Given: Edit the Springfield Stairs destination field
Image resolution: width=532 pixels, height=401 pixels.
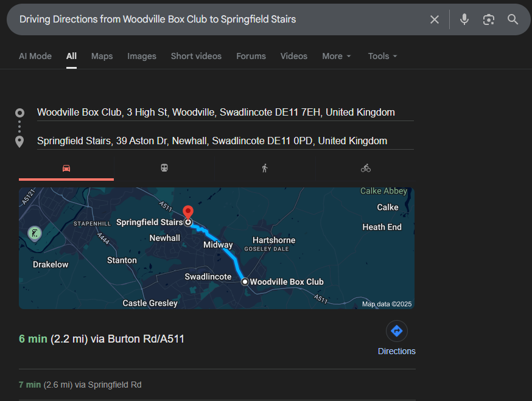Looking at the screenshot, I should tap(212, 141).
